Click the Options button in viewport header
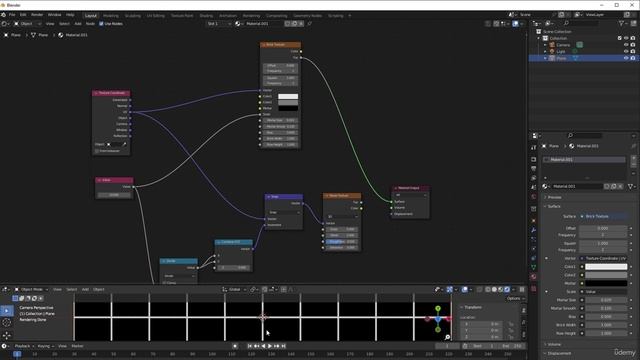The image size is (640, 360). click(x=515, y=298)
